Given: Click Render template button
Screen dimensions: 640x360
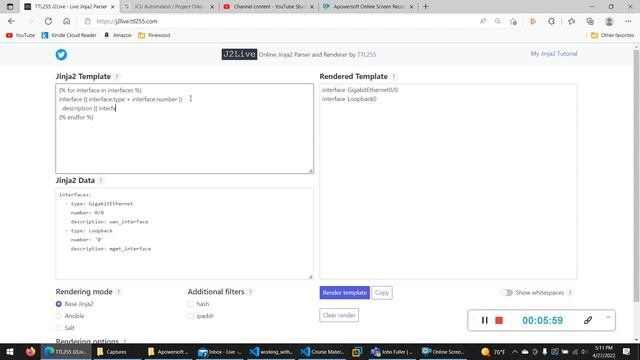Looking at the screenshot, I should pos(344,293).
